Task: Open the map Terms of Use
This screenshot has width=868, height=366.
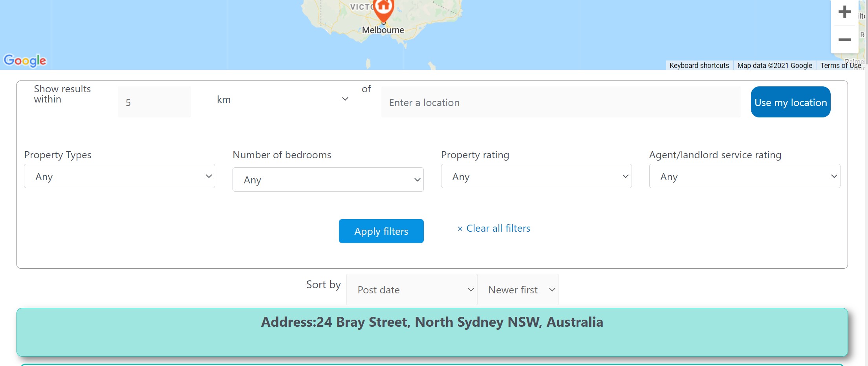Action: pyautogui.click(x=841, y=66)
